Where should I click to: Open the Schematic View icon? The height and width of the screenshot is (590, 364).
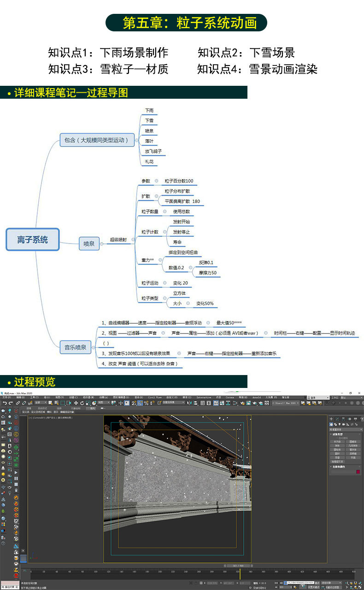coord(228,403)
